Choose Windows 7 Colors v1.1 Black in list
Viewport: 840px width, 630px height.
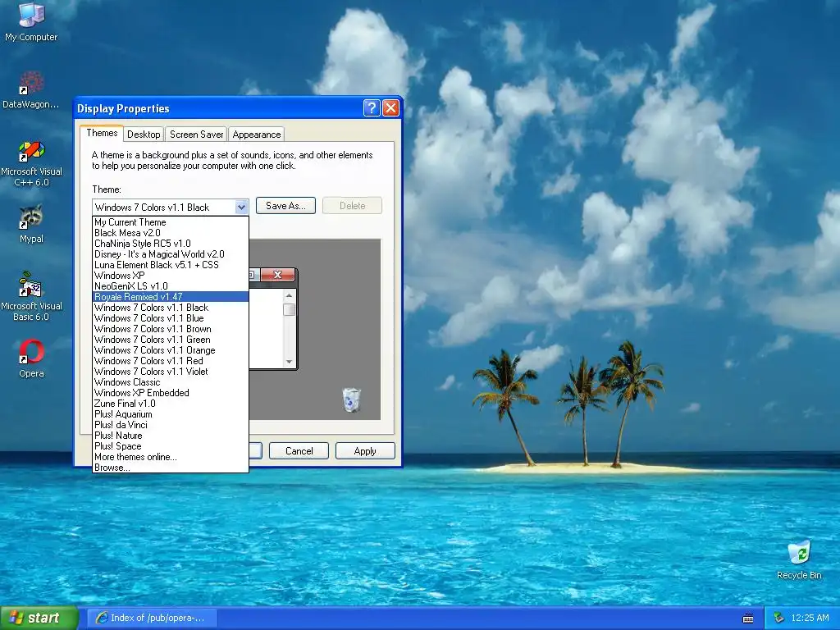[171, 308]
